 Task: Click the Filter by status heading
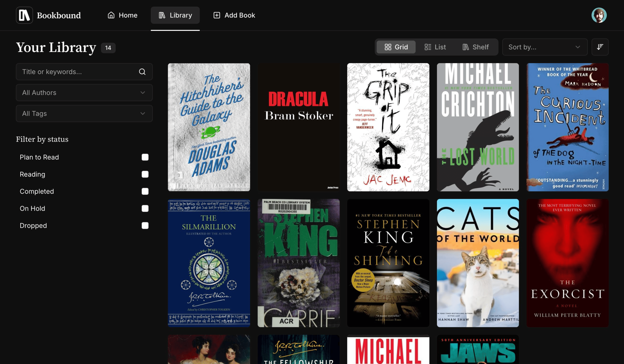[x=42, y=139]
